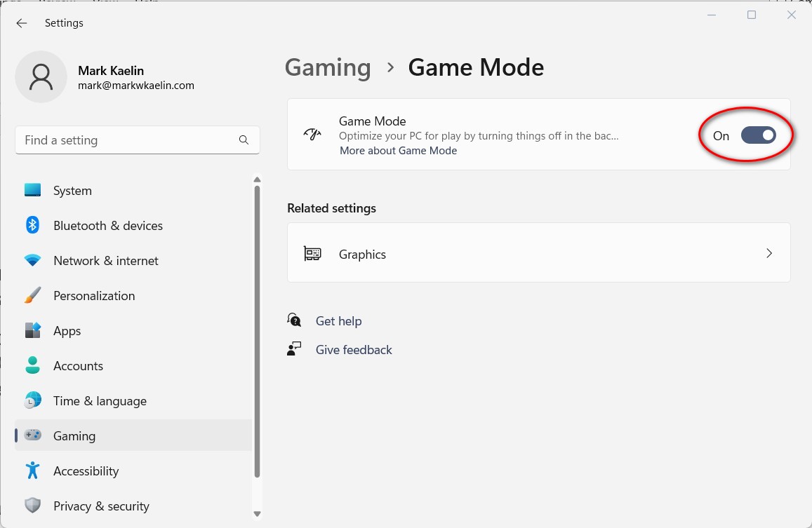The image size is (812, 528).
Task: Click the Get help link
Action: pyautogui.click(x=339, y=321)
